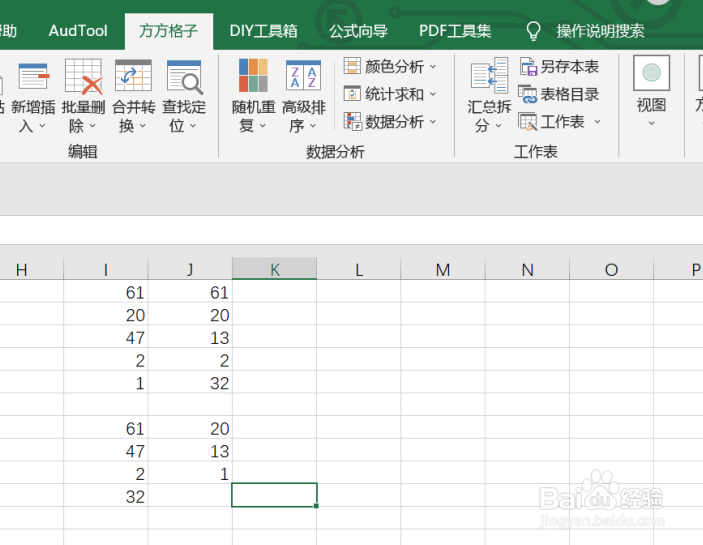Image resolution: width=703 pixels, height=545 pixels.
Task: Select column M header
Action: pos(443,269)
